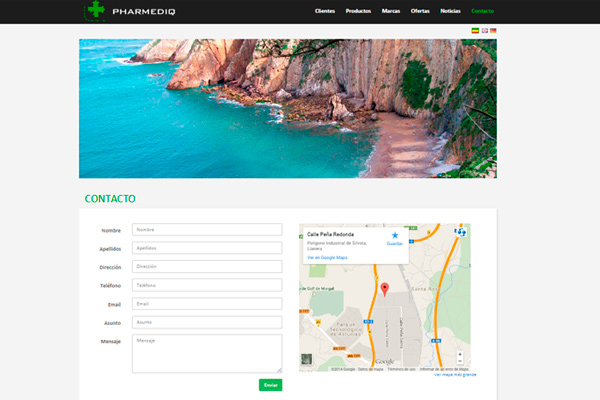This screenshot has height=400, width=600.
Task: Click the blue icon at map top-right
Action: [461, 232]
